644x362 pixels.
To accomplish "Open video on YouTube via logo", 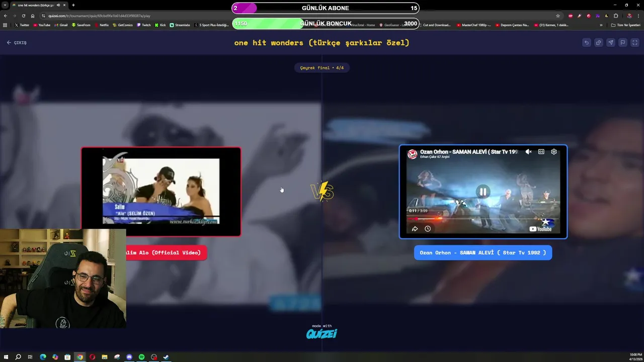I will pyautogui.click(x=540, y=229).
